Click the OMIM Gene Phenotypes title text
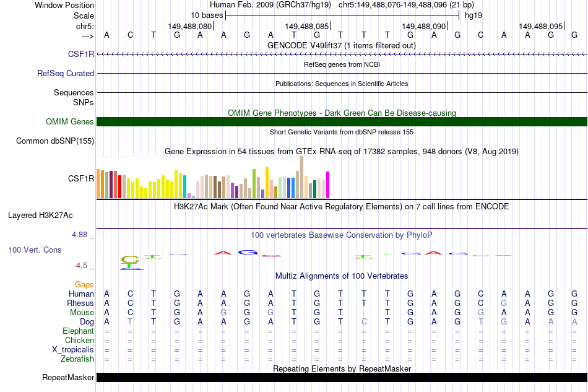Image resolution: width=588 pixels, height=392 pixels. 342,113
